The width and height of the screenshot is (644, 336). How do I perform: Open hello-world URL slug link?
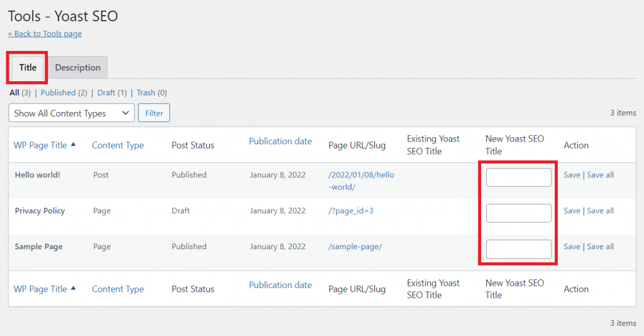point(361,181)
